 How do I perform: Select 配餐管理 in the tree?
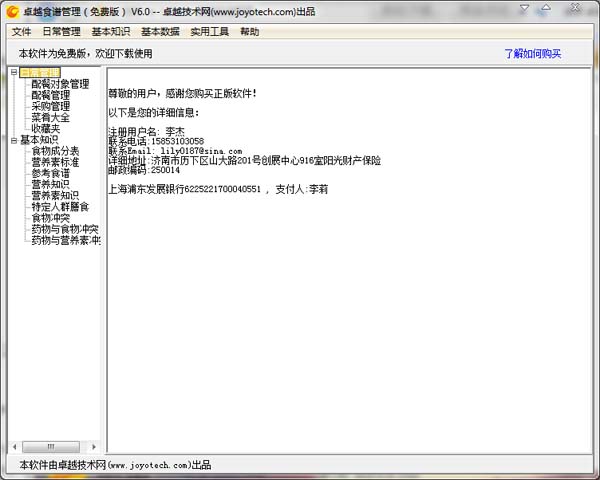pyautogui.click(x=51, y=95)
